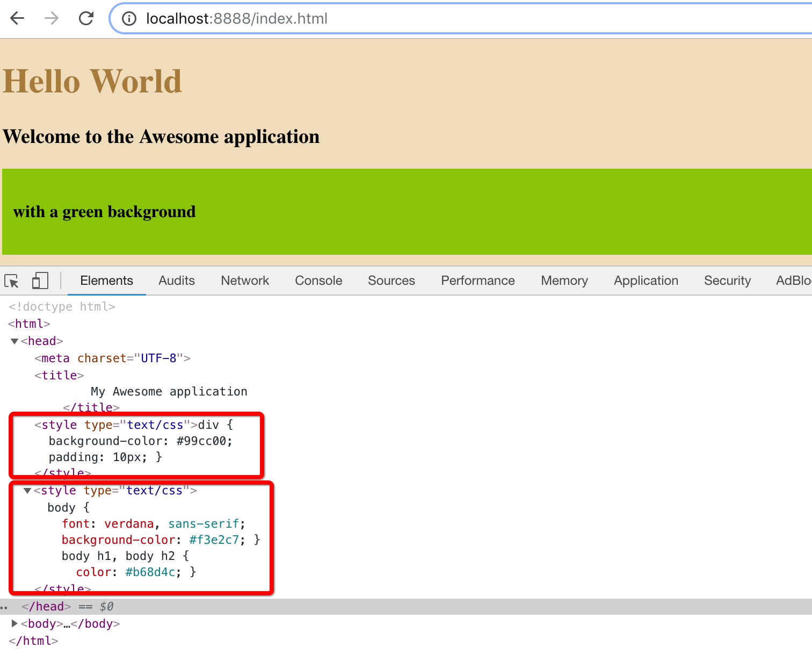This screenshot has width=812, height=661.
Task: Open the Memory tab
Action: point(564,281)
